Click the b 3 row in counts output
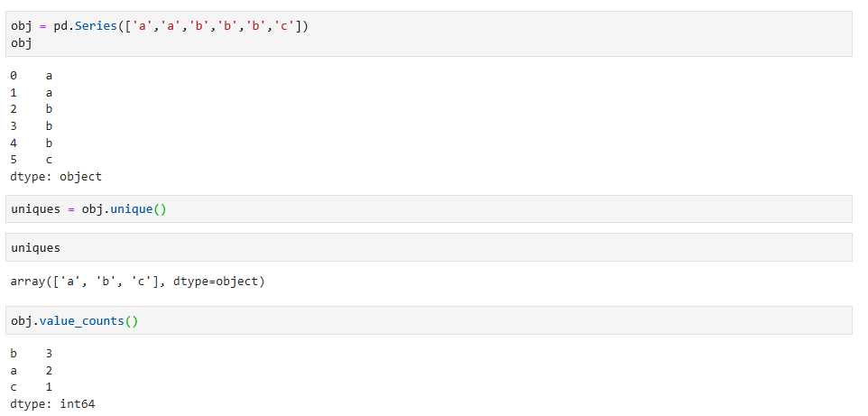 click(x=31, y=353)
